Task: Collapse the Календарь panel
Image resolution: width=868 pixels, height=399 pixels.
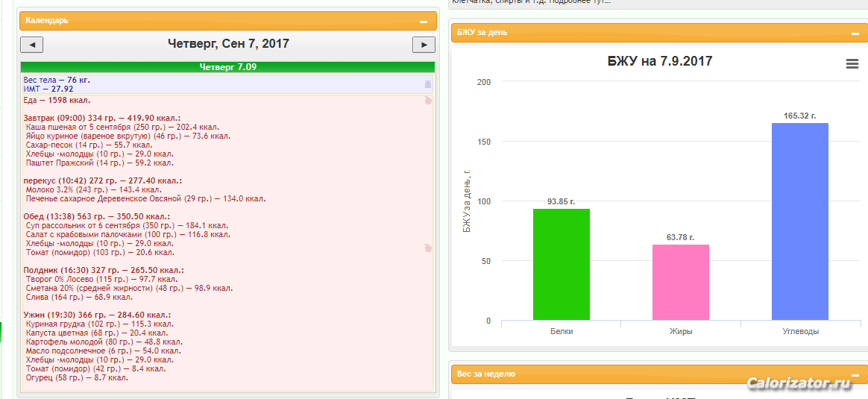Action: tap(424, 22)
